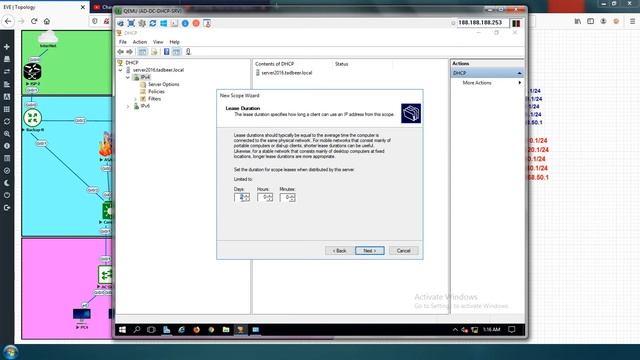Screen dimensions: 640x360
Task: Click show/hide console tree toolbar icon
Action: [x=142, y=52]
